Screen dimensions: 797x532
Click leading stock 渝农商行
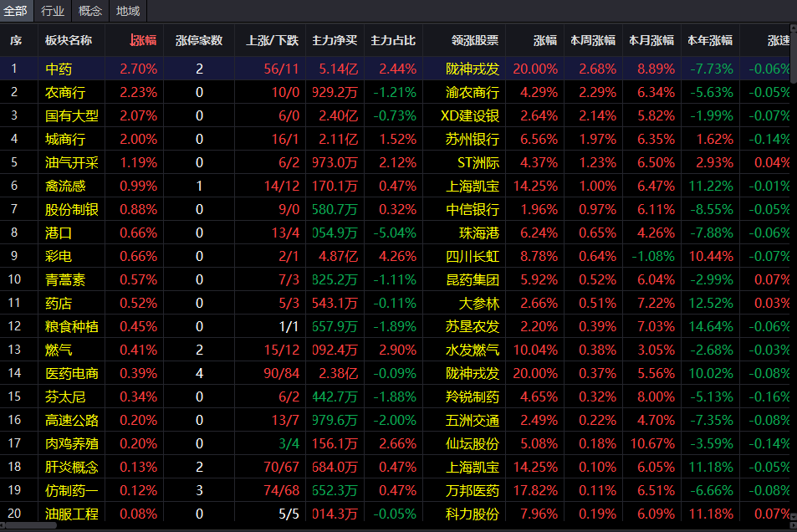tap(473, 93)
